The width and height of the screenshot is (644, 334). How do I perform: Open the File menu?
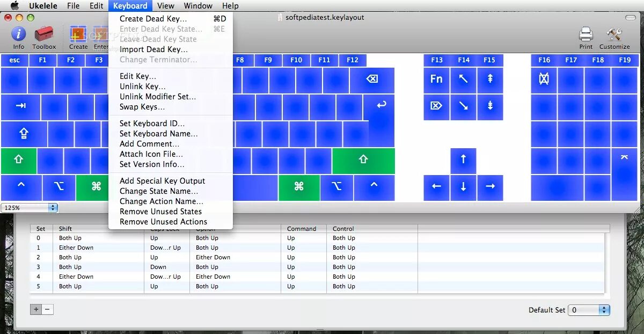pos(74,6)
